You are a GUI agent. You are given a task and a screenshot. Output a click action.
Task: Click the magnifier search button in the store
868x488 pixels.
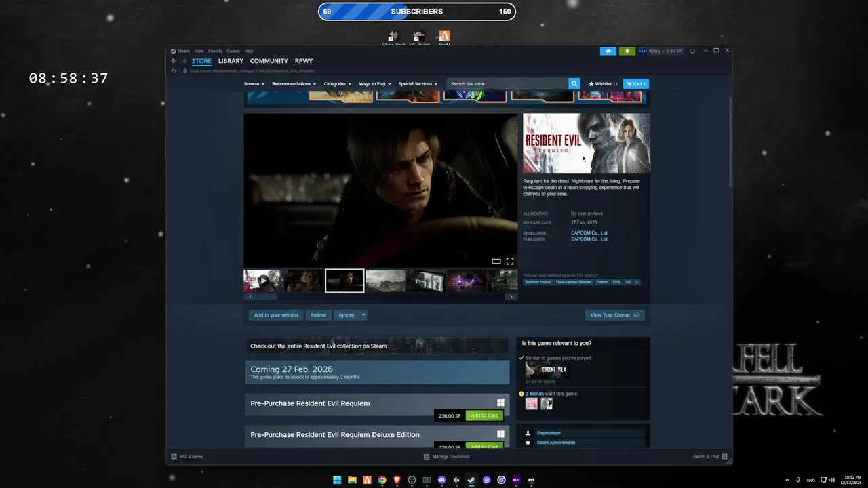pos(574,84)
